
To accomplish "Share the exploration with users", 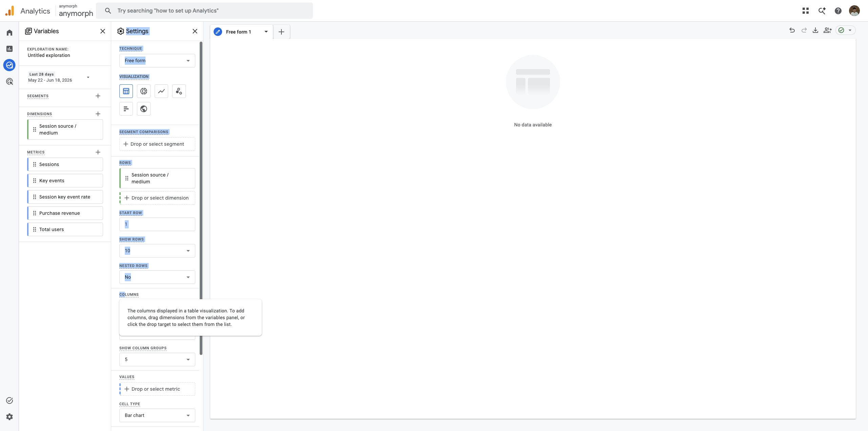I will 828,30.
